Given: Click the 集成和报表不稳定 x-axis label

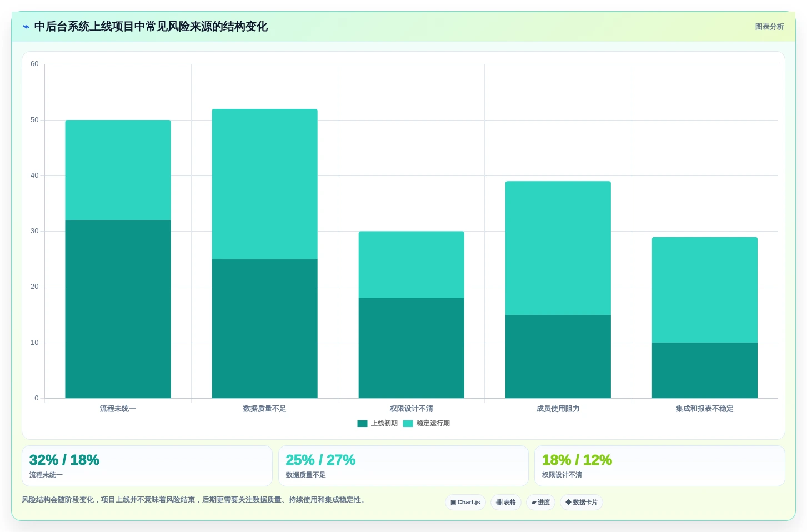Looking at the screenshot, I should coord(704,409).
